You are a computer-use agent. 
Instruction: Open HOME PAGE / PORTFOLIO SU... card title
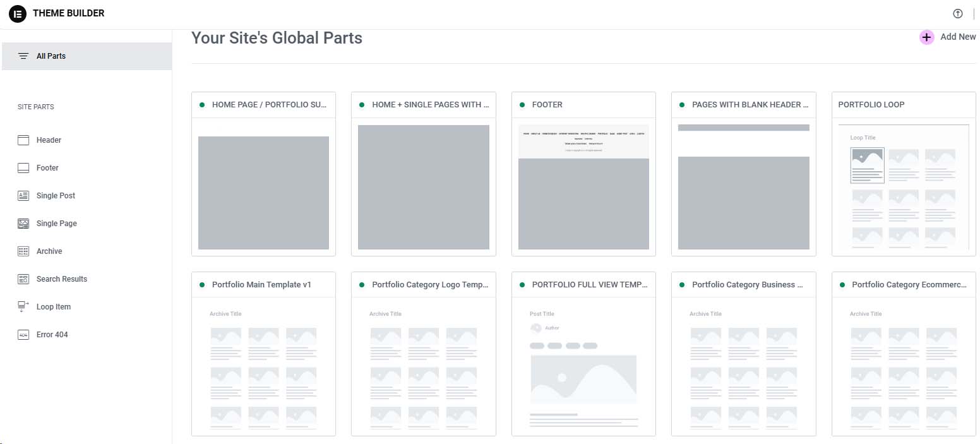coord(269,105)
